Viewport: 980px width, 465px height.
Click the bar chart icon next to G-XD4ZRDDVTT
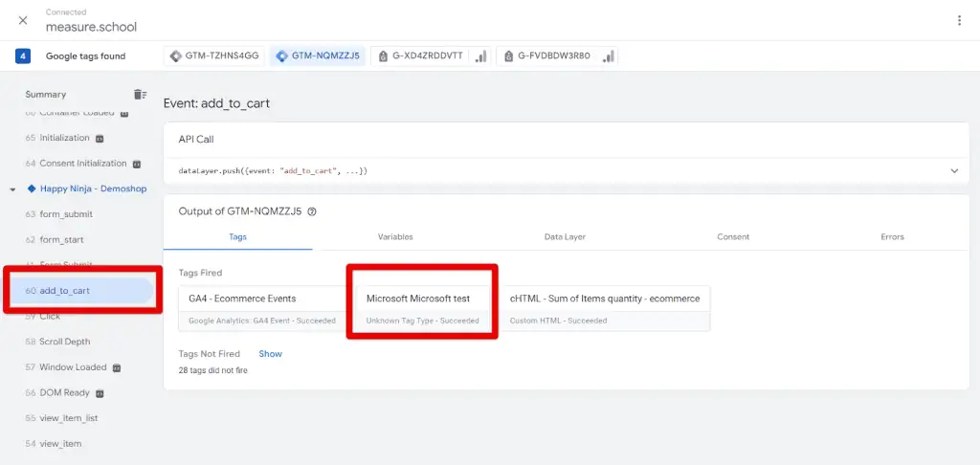click(480, 56)
